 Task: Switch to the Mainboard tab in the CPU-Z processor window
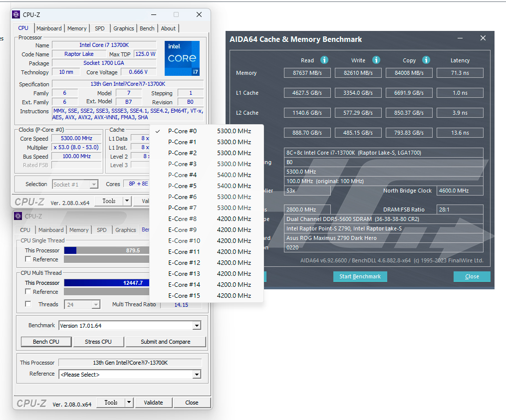pyautogui.click(x=49, y=28)
